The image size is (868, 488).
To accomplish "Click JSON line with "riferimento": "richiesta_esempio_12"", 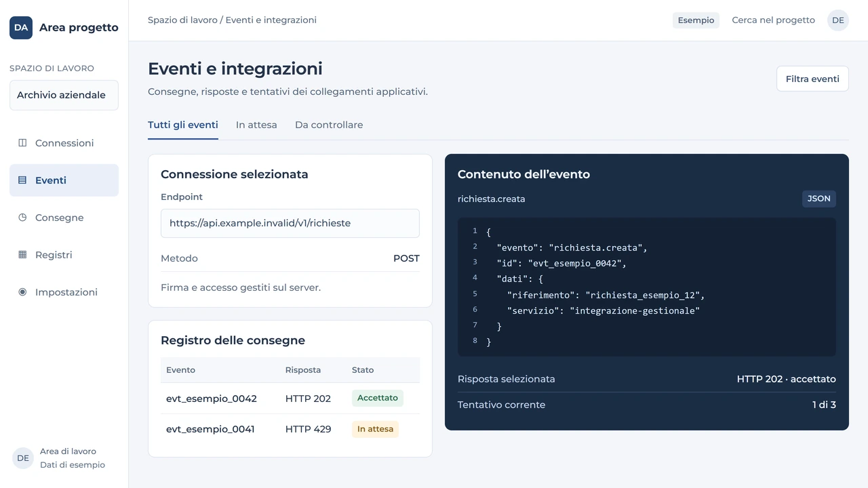I will point(606,296).
